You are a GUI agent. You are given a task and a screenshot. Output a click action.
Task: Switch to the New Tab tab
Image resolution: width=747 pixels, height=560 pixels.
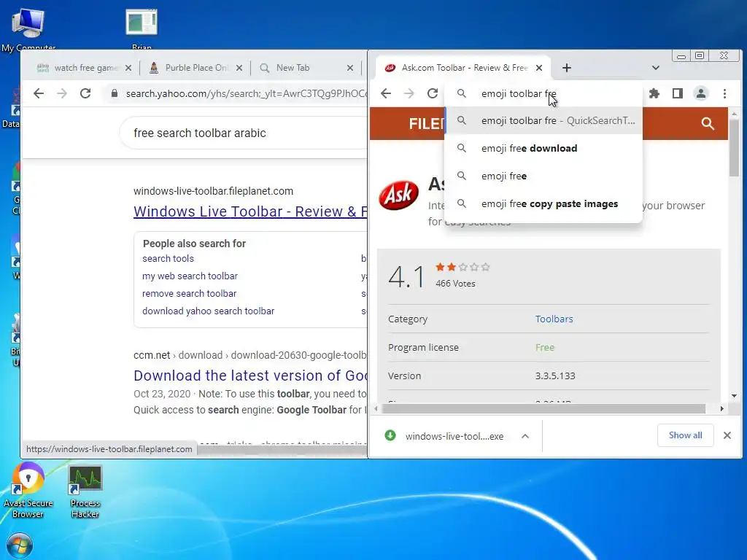(x=306, y=68)
